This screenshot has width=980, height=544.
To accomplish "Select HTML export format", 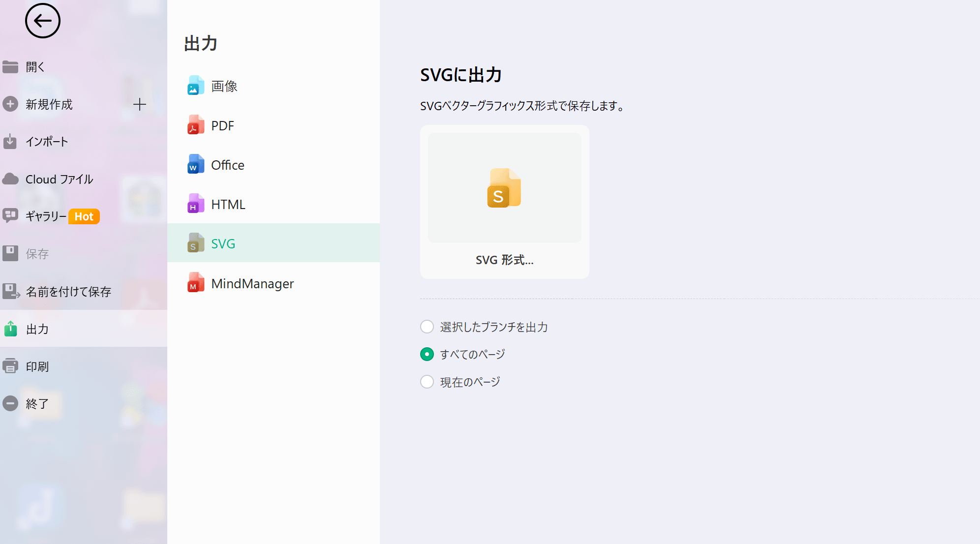I will (x=274, y=204).
